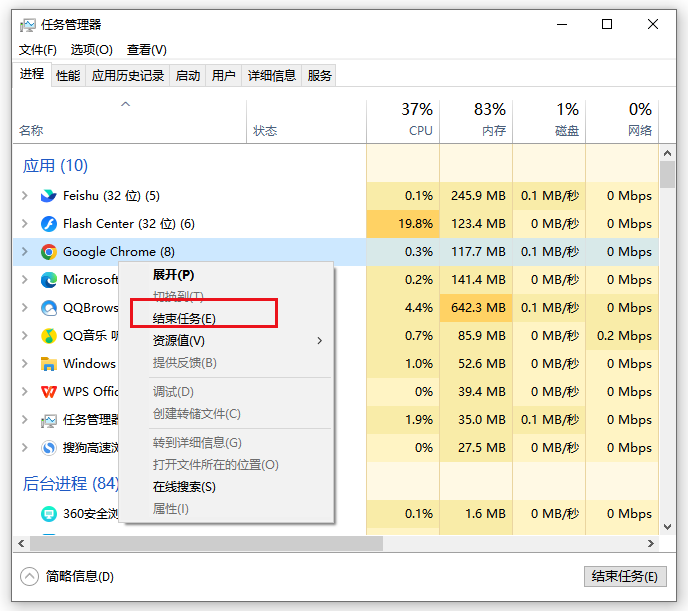The height and width of the screenshot is (611, 688).
Task: Expand the Google Chrome process group
Action: (x=25, y=252)
